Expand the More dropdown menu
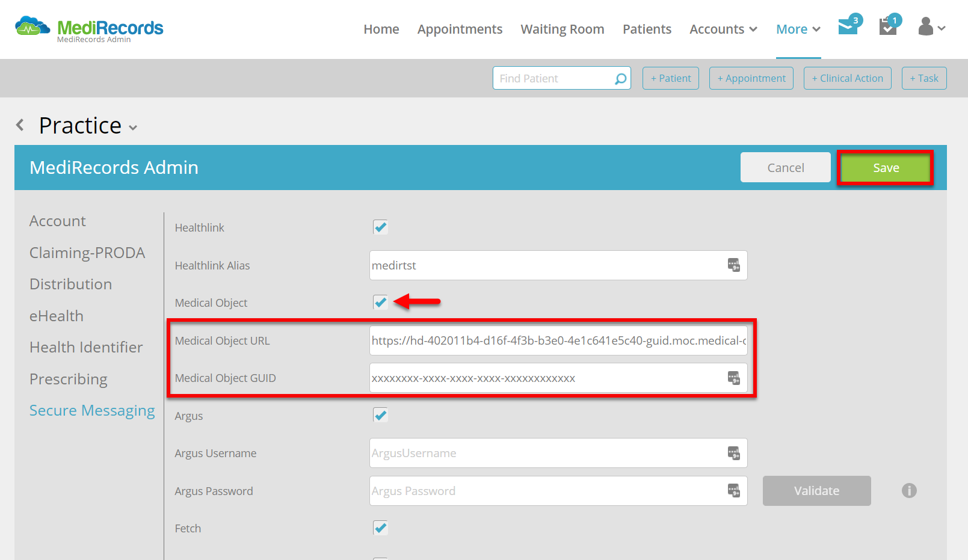 (798, 29)
